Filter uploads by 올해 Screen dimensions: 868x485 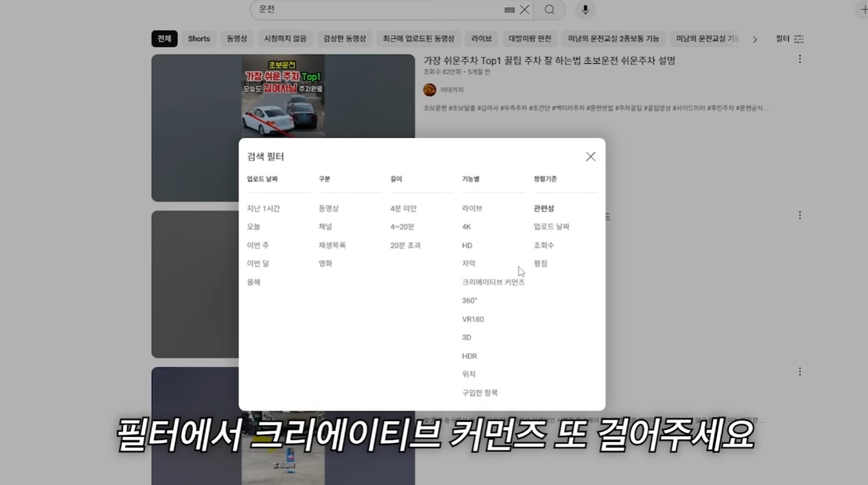(x=254, y=282)
